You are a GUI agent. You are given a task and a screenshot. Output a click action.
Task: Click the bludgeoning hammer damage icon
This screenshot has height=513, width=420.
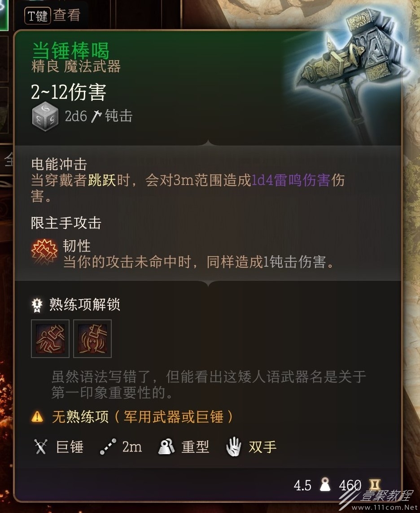point(96,116)
